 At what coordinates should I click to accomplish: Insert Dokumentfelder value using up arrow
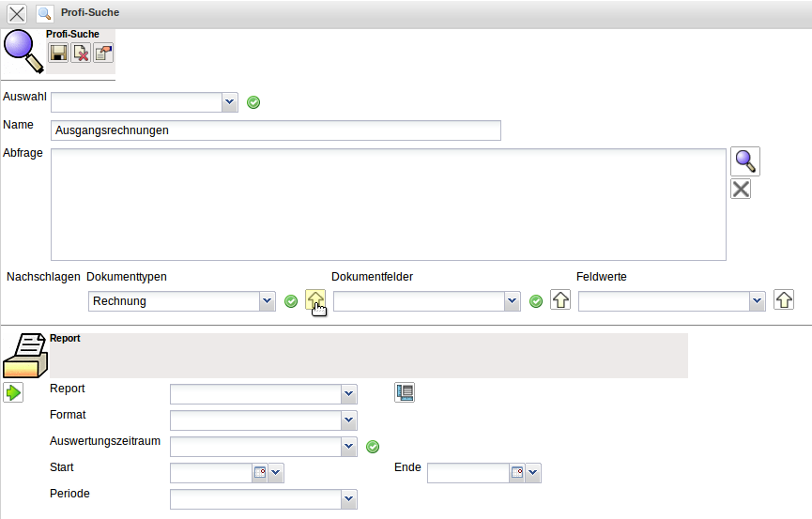[560, 300]
